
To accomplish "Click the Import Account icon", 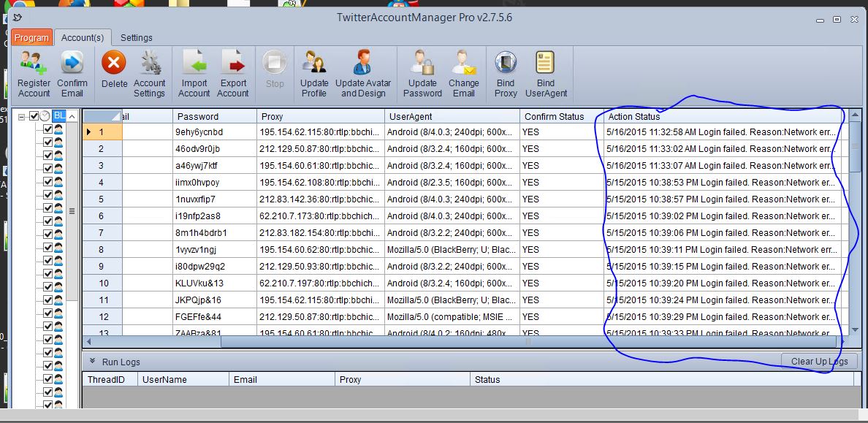I will click(x=194, y=63).
